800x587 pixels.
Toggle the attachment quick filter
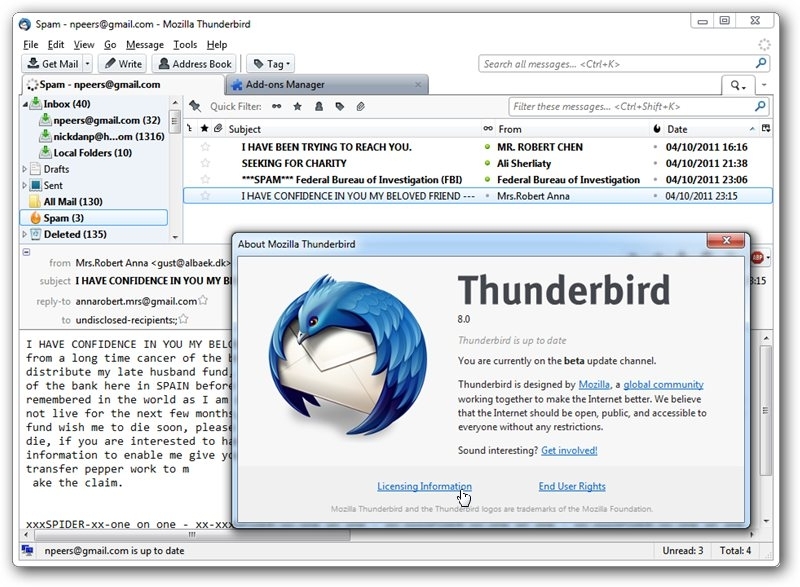(x=360, y=107)
